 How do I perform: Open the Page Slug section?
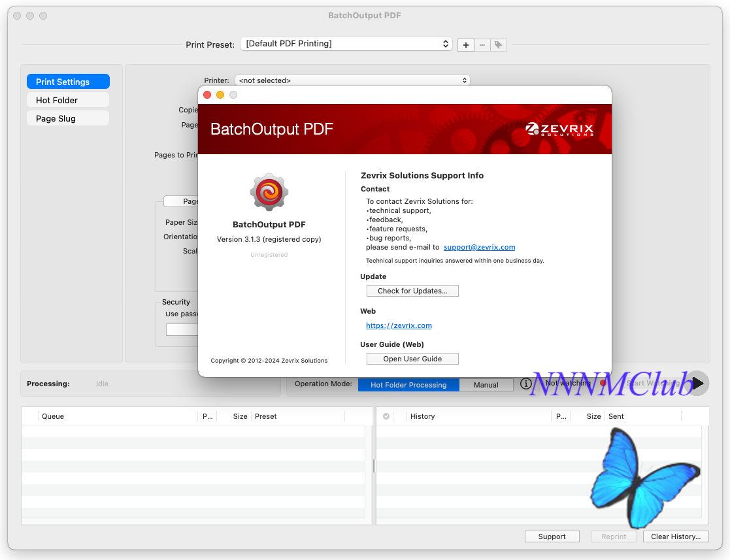tap(69, 118)
